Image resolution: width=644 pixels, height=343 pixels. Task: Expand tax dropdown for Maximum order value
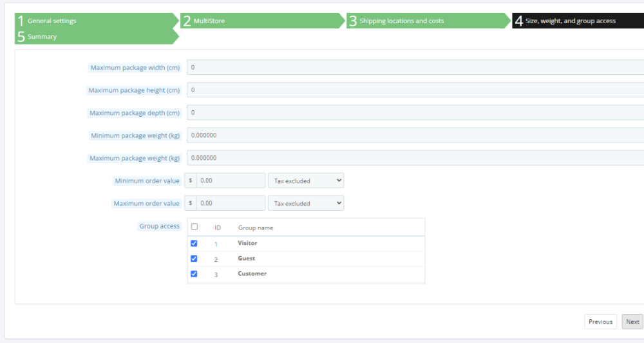click(306, 203)
